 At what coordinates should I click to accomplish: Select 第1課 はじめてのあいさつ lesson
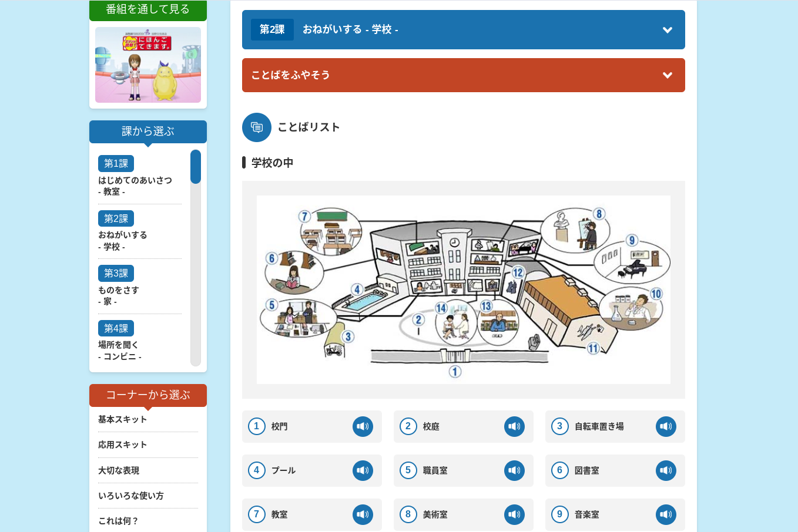coord(135,180)
